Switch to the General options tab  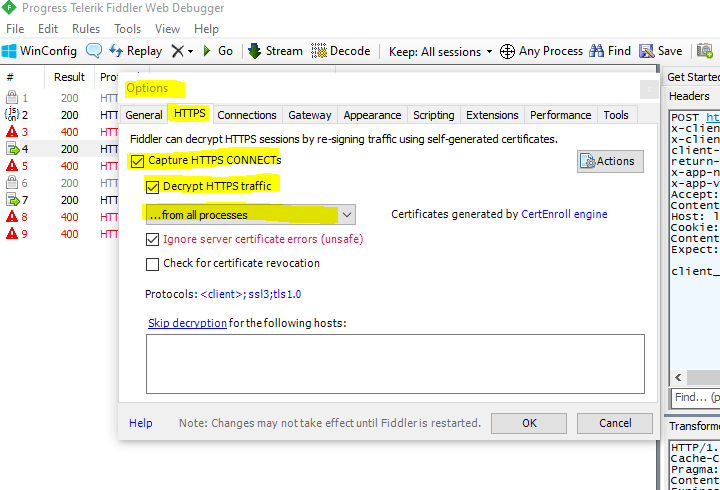(144, 115)
